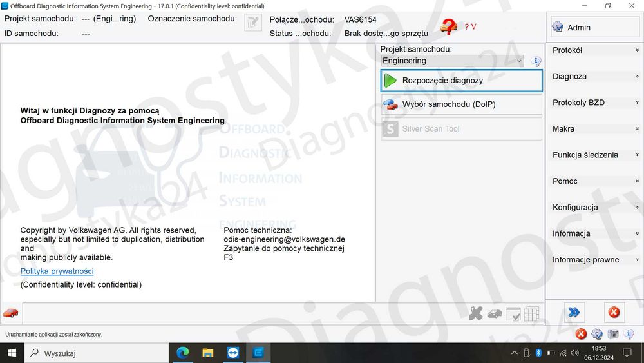Expand the Informacja section

click(x=594, y=233)
